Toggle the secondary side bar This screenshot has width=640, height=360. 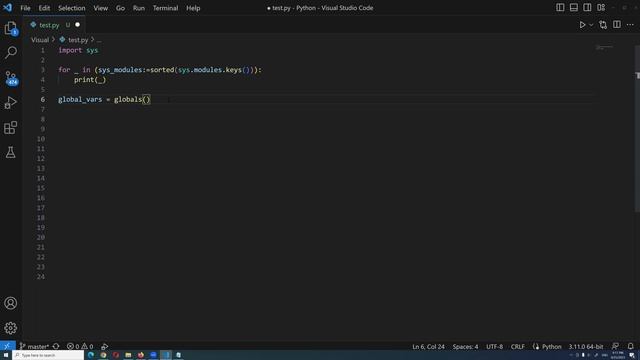pyautogui.click(x=587, y=8)
